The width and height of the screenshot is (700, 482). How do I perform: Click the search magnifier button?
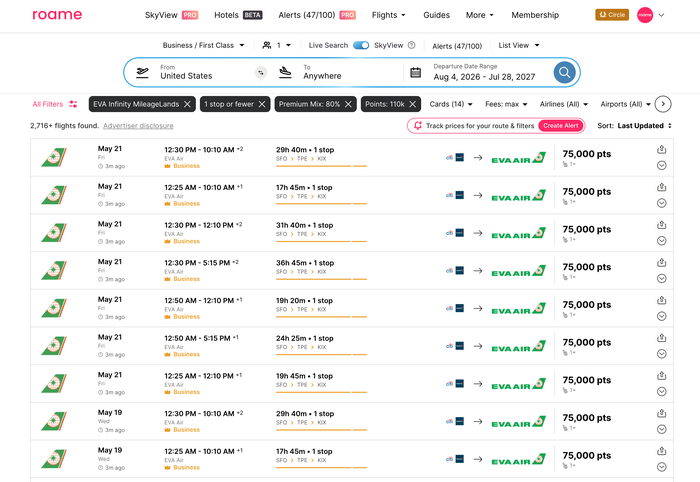coord(564,72)
